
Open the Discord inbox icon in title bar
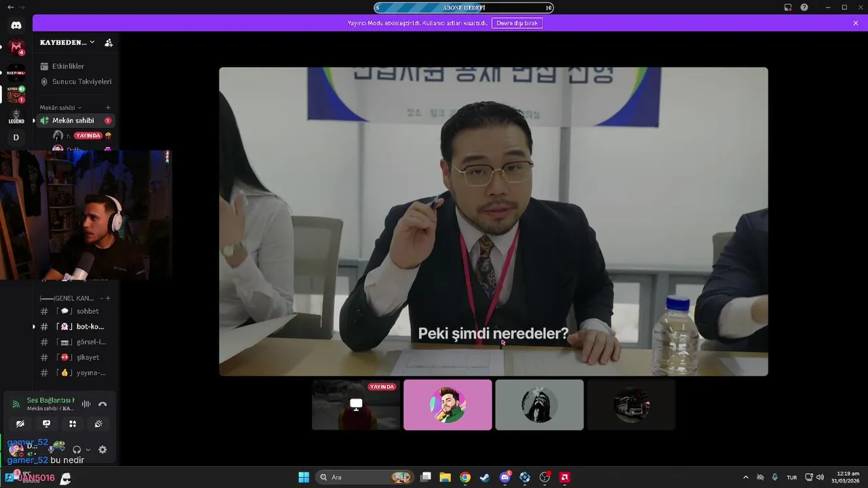[x=788, y=7]
